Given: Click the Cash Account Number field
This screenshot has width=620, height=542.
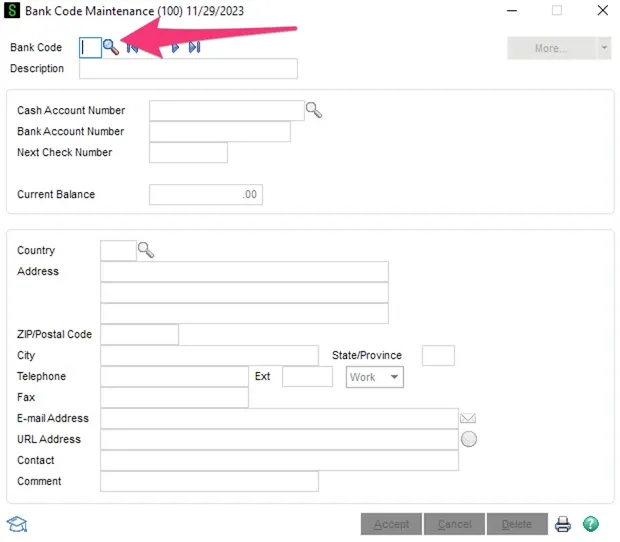Looking at the screenshot, I should pyautogui.click(x=227, y=110).
